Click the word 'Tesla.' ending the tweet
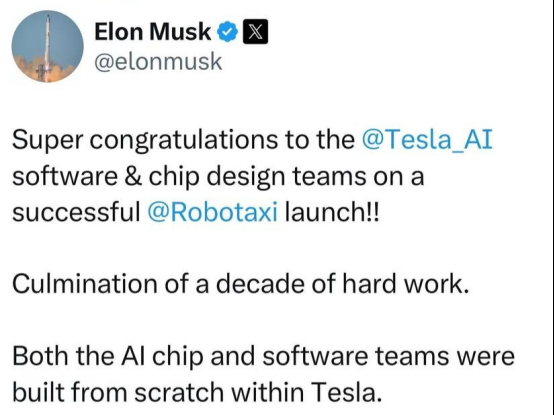 (x=348, y=393)
